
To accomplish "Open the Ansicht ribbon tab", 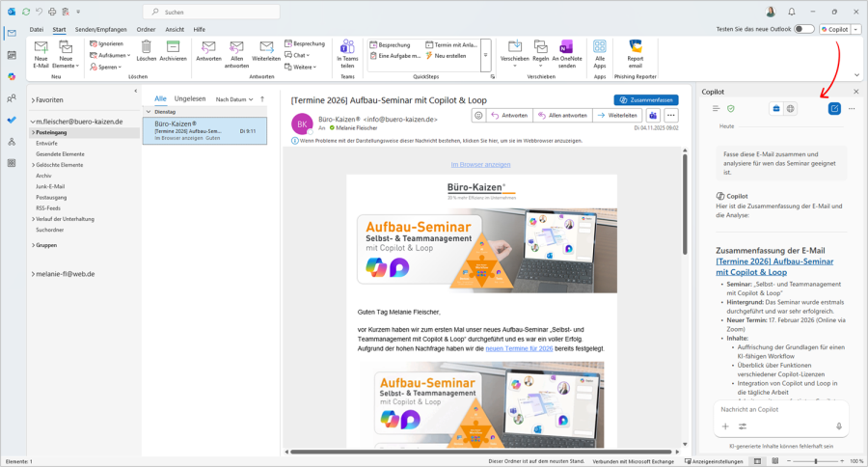I will [x=175, y=29].
